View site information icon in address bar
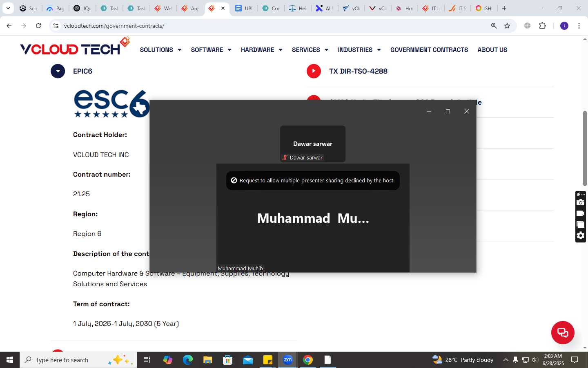 coord(56,26)
